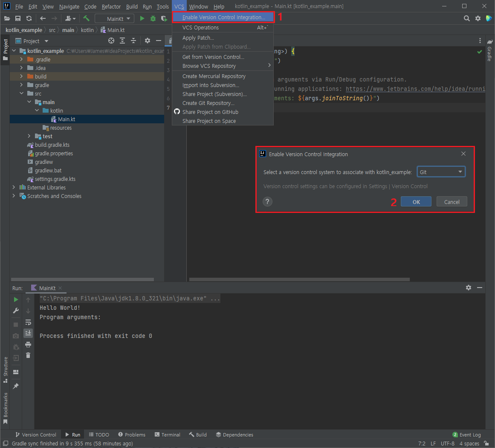
Task: Toggle the Structure side tool window
Action: 6,369
